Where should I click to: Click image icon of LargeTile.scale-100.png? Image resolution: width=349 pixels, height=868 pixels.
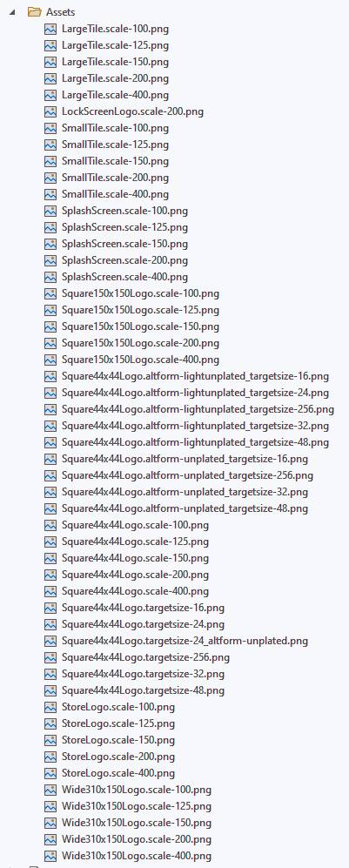pyautogui.click(x=50, y=29)
